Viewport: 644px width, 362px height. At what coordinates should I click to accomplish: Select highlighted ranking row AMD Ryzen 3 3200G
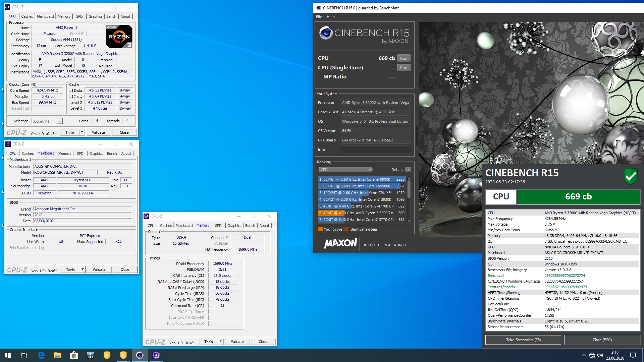point(362,213)
